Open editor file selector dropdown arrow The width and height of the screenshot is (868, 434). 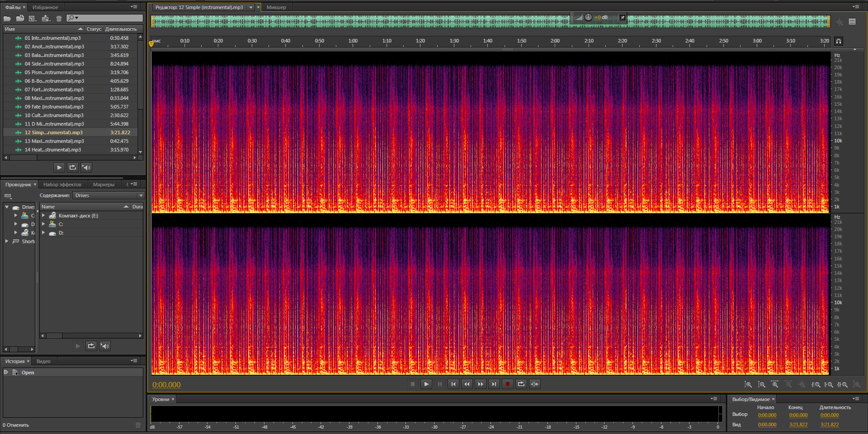pyautogui.click(x=251, y=7)
